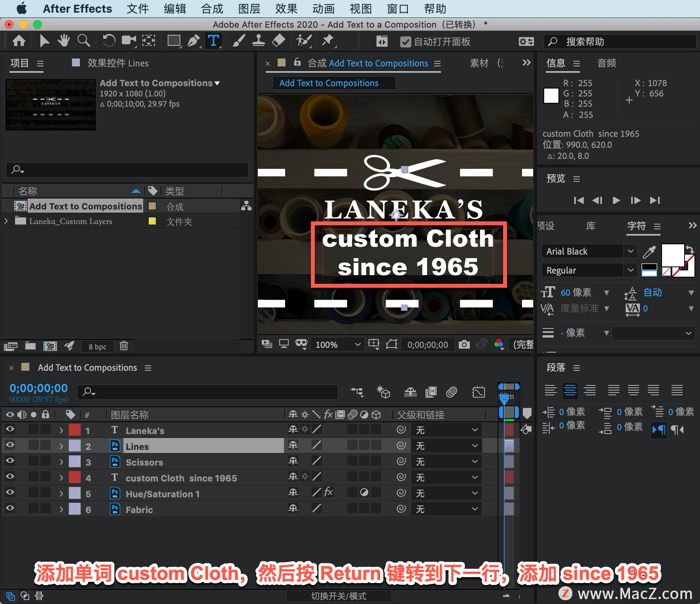Hide the Hue/Saturation 1 layer
This screenshot has width=700, height=604.
tap(10, 492)
